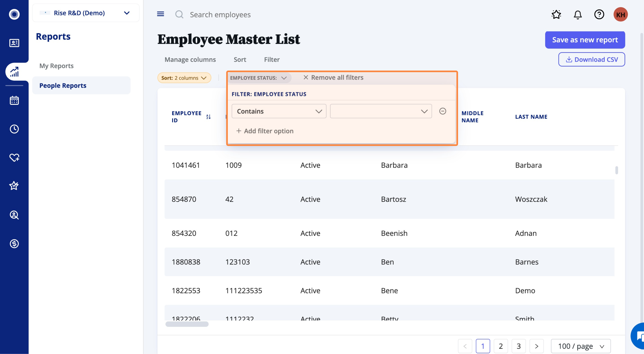Viewport: 644px width, 354px height.
Task: Select the Manage columns tab
Action: point(190,60)
